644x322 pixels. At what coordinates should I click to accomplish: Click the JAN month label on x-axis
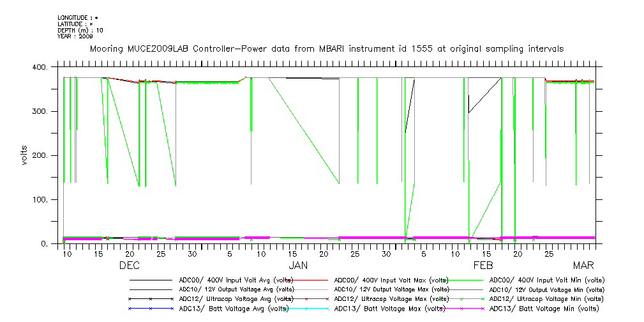298,265
